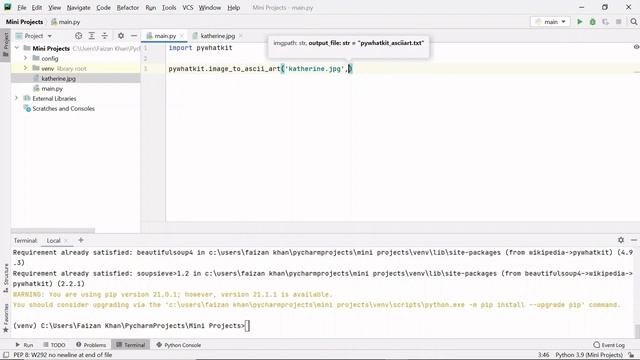Open the Problems tool window
This screenshot has height=360, width=640.
91,345
